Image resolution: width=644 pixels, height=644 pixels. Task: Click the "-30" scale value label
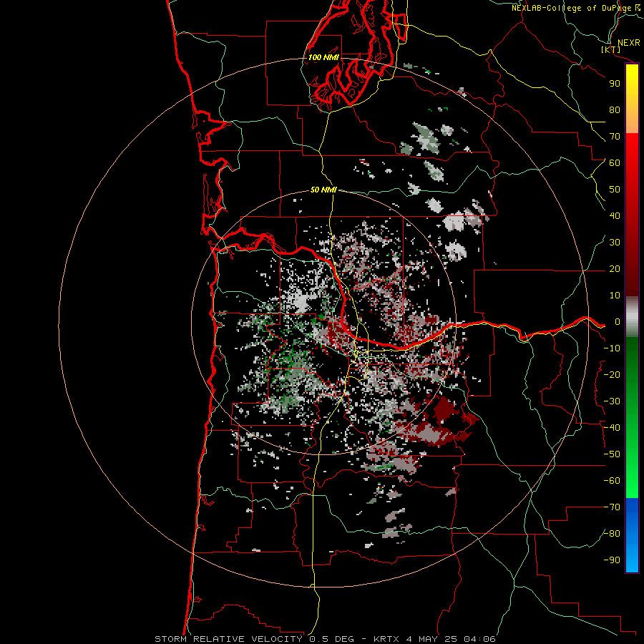click(x=612, y=401)
